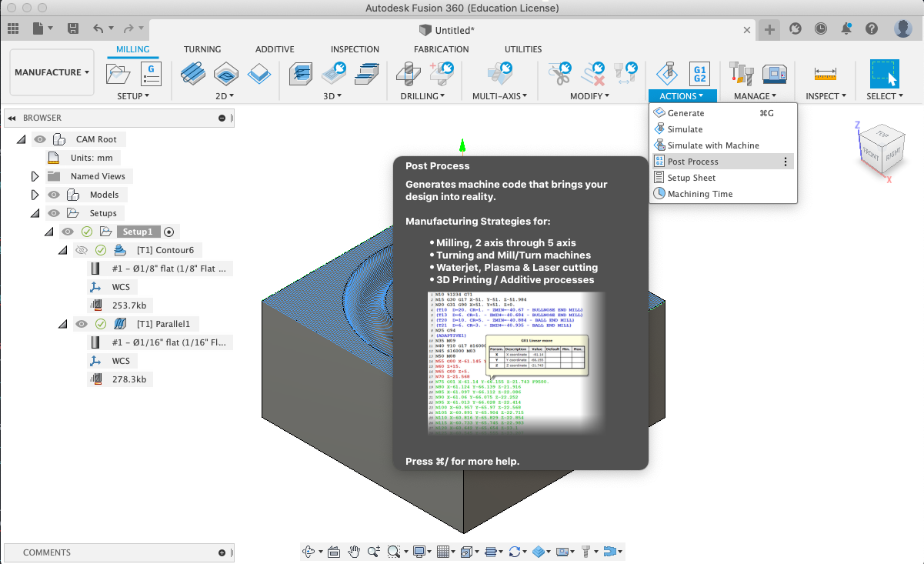Select the Face milling icon in 2D group
924x564 pixels.
259,74
